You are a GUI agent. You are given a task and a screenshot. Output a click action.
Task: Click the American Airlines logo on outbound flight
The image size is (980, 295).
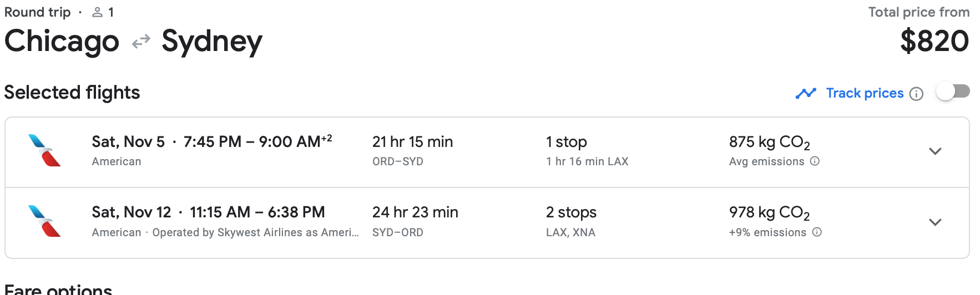tap(44, 150)
